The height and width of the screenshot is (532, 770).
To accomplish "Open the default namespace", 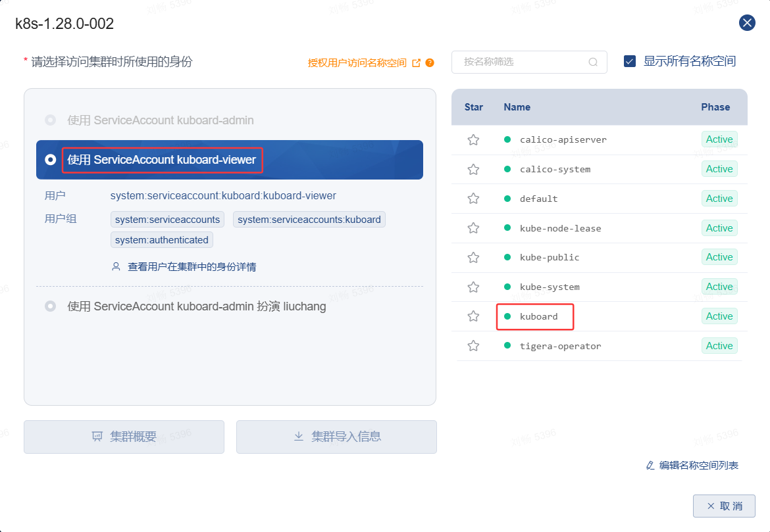I will pos(539,199).
